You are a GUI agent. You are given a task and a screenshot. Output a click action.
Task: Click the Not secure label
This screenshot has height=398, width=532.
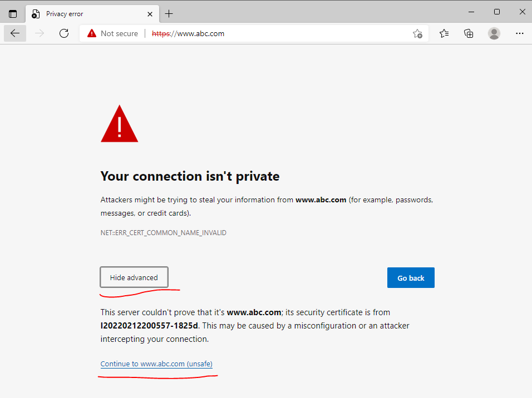(x=120, y=33)
